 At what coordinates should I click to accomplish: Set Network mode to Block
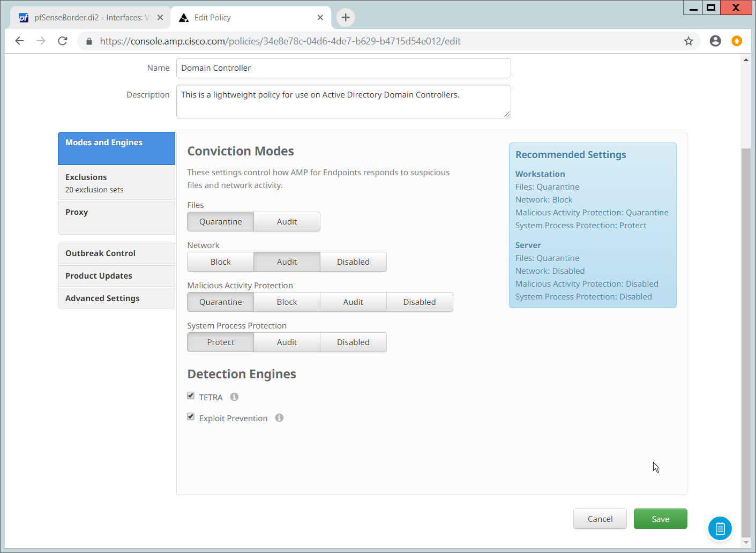[x=220, y=262]
